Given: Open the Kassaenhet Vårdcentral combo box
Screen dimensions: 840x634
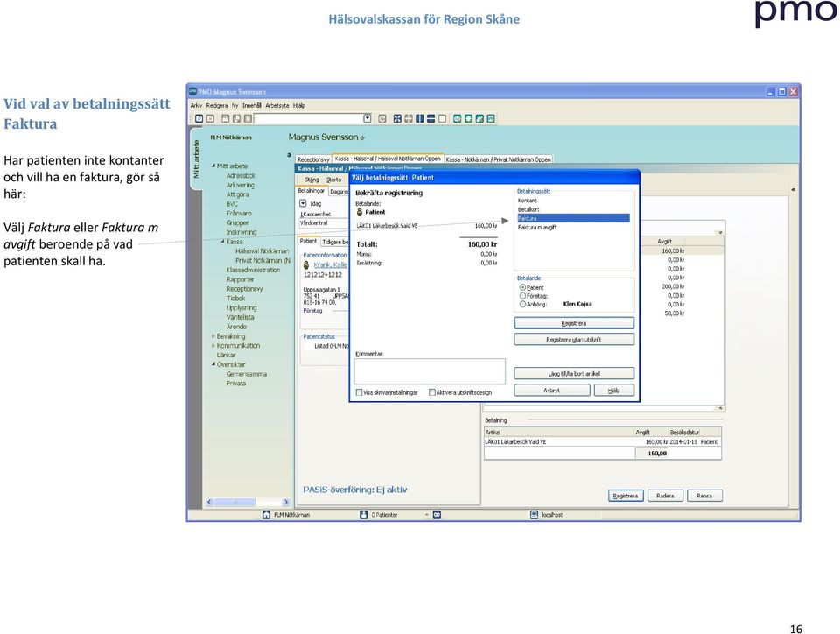Looking at the screenshot, I should (x=324, y=223).
